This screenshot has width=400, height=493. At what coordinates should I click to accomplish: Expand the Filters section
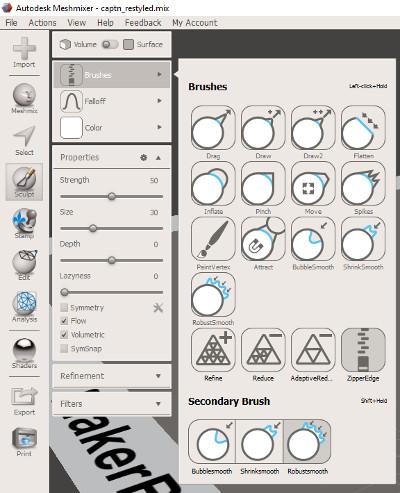[x=112, y=404]
